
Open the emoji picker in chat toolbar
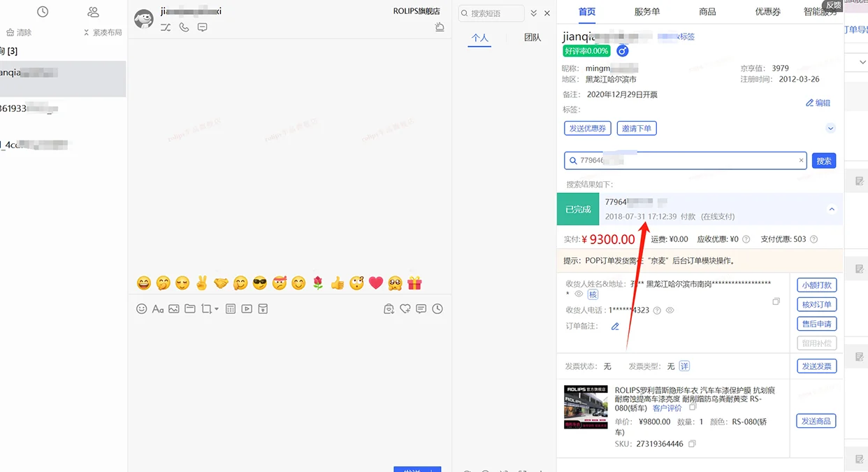coord(142,308)
